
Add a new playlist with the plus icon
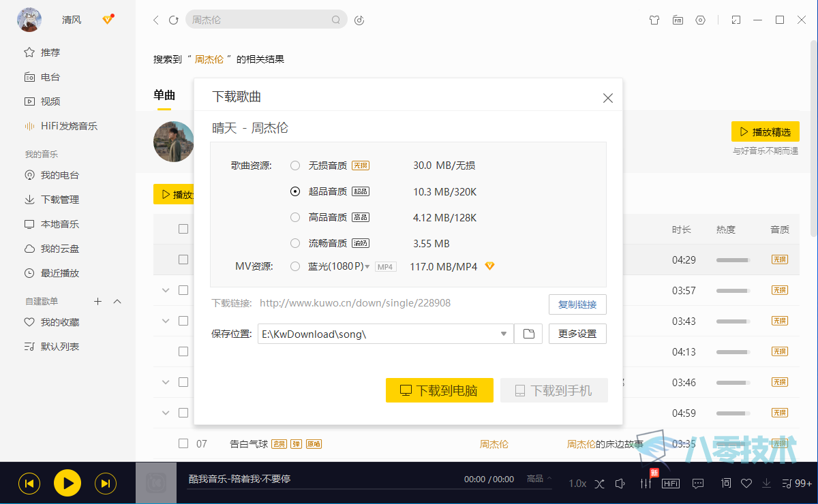[x=97, y=301]
